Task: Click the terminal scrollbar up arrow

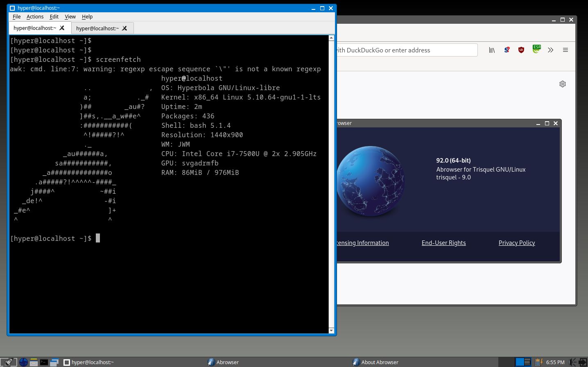Action: point(331,38)
